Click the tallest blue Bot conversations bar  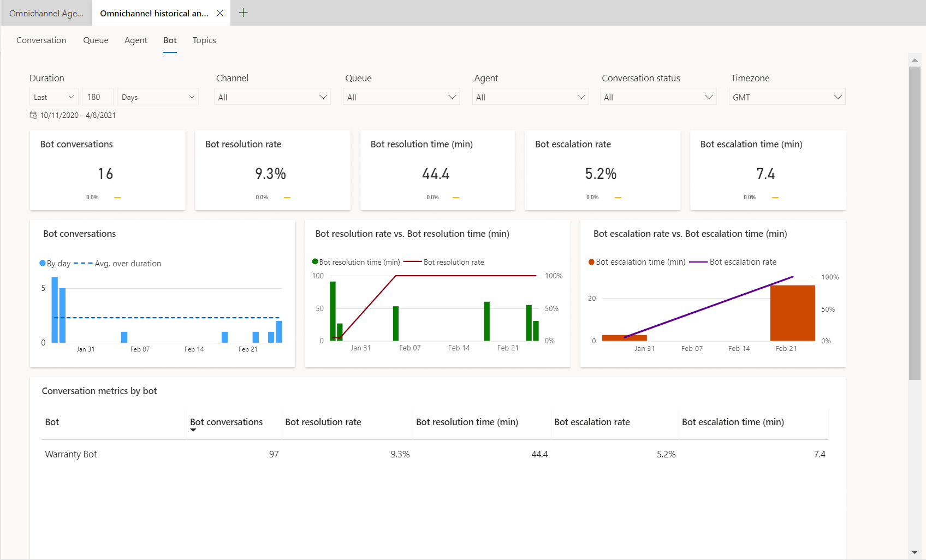pyautogui.click(x=55, y=310)
